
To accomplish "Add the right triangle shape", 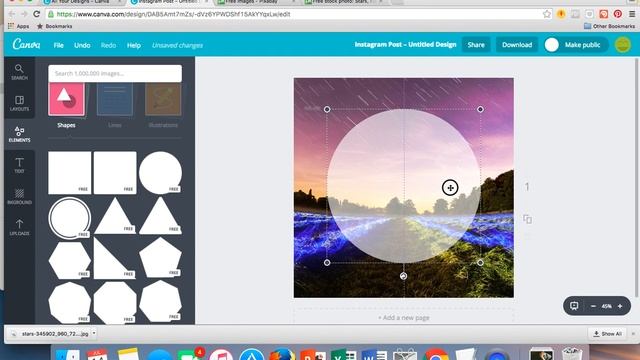I will 115,258.
